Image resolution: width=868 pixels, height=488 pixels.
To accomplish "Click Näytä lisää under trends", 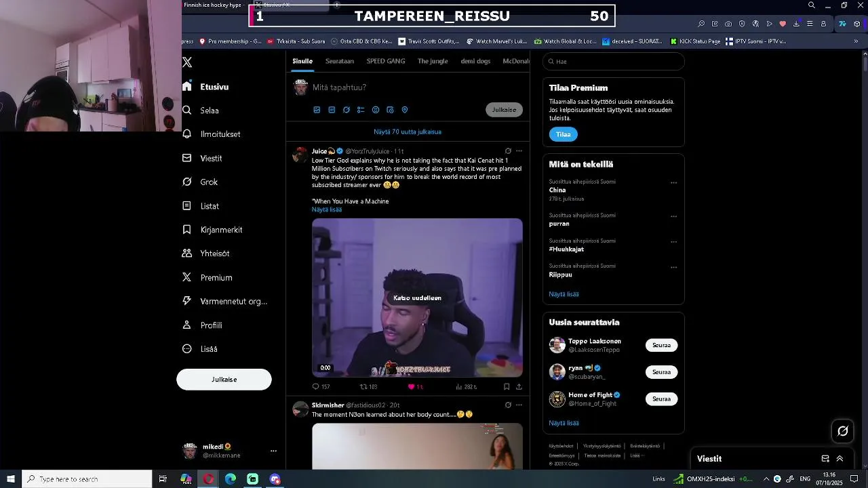I will click(x=564, y=294).
